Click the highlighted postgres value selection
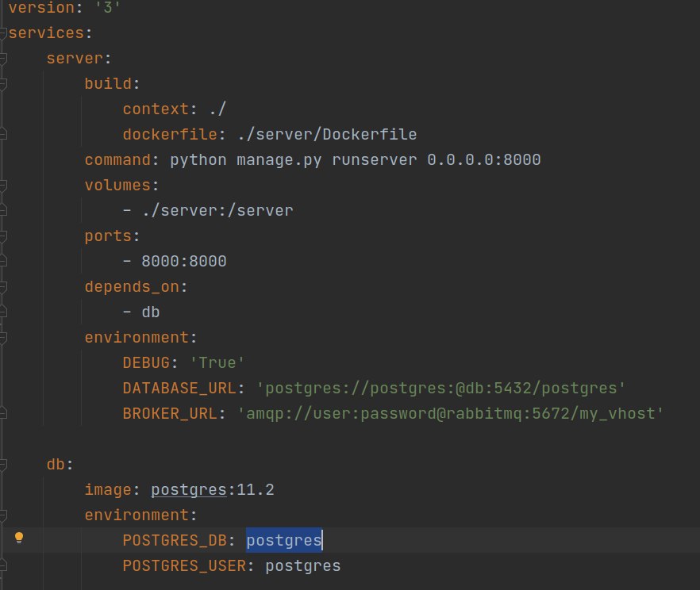The height and width of the screenshot is (590, 700). point(284,541)
